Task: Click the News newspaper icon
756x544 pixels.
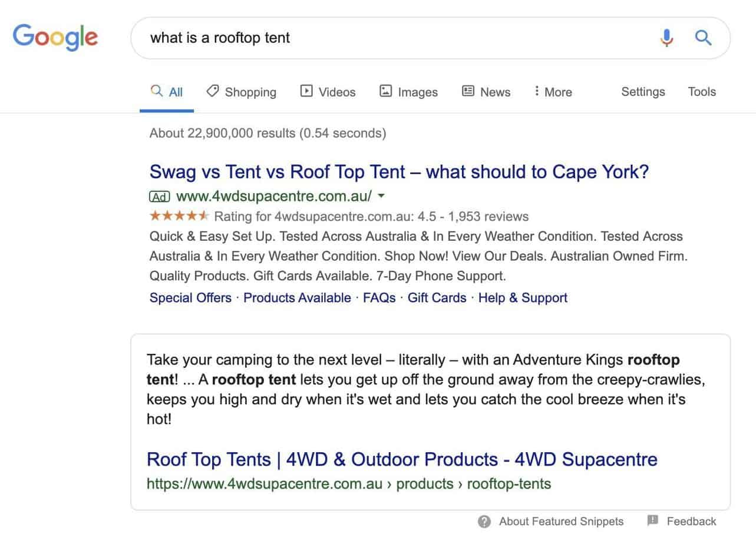Action: pyautogui.click(x=468, y=91)
